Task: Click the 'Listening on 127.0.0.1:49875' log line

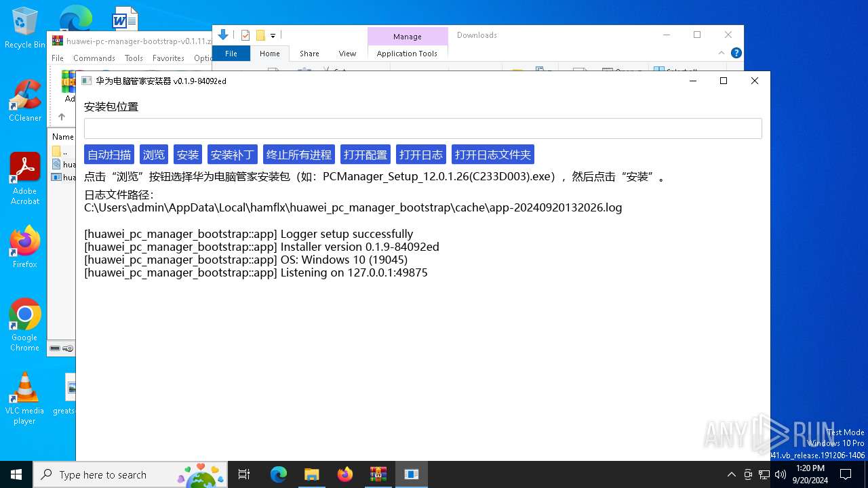Action: pyautogui.click(x=256, y=272)
